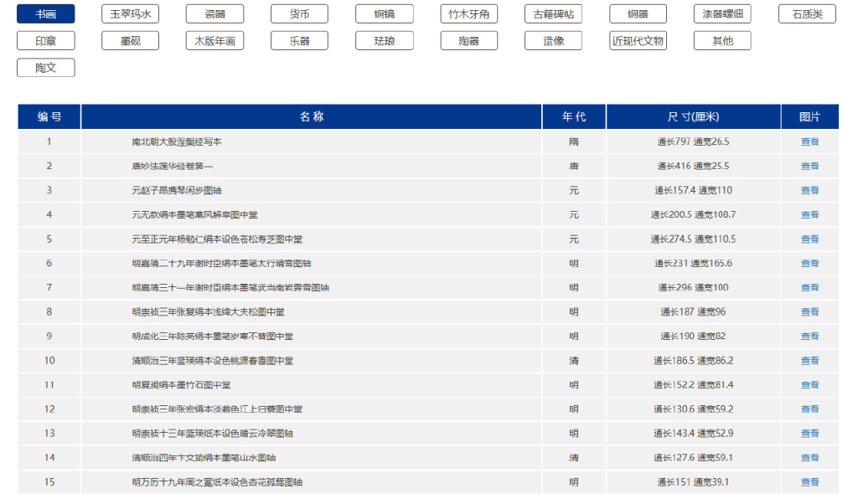Viewport: 858px width, 504px height.
Task: Open the 乐器 category
Action: tap(299, 40)
